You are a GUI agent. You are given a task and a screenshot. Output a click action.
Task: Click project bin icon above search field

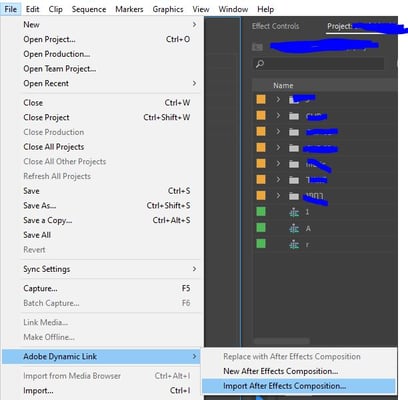pos(257,47)
